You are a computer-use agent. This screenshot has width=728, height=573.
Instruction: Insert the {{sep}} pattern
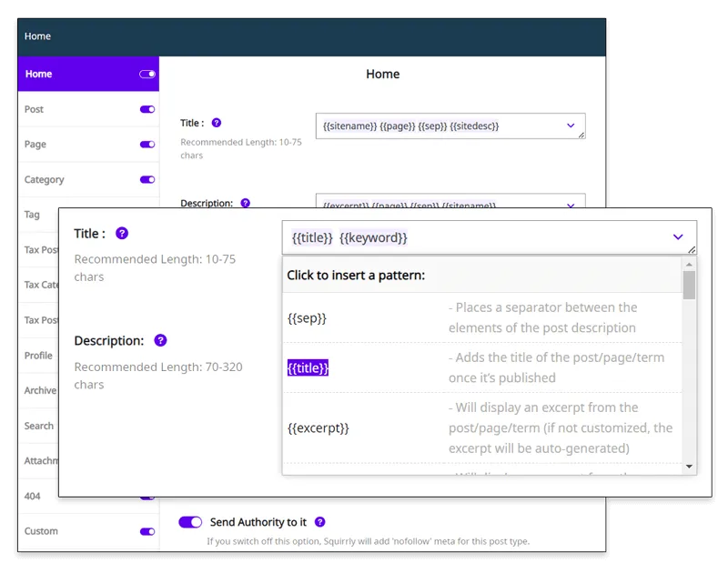[307, 318]
